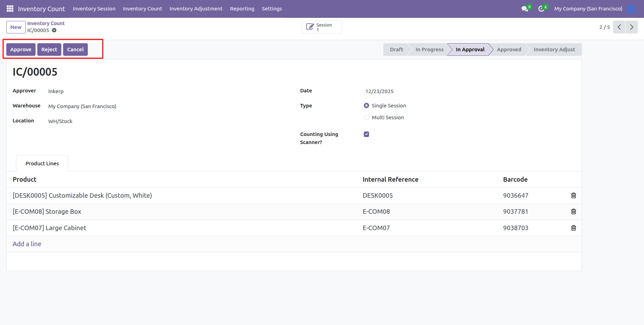Select the Approved status stage
644x325 pixels.
click(x=509, y=50)
